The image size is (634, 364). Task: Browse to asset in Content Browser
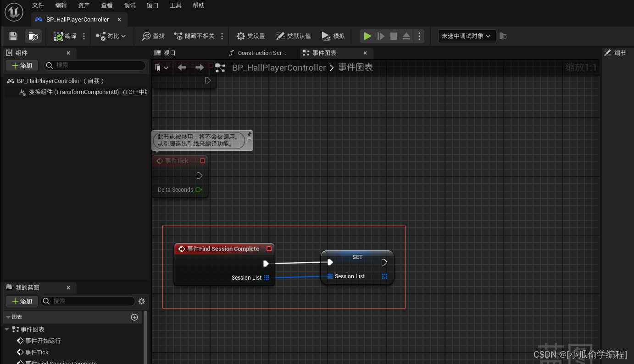click(x=33, y=36)
